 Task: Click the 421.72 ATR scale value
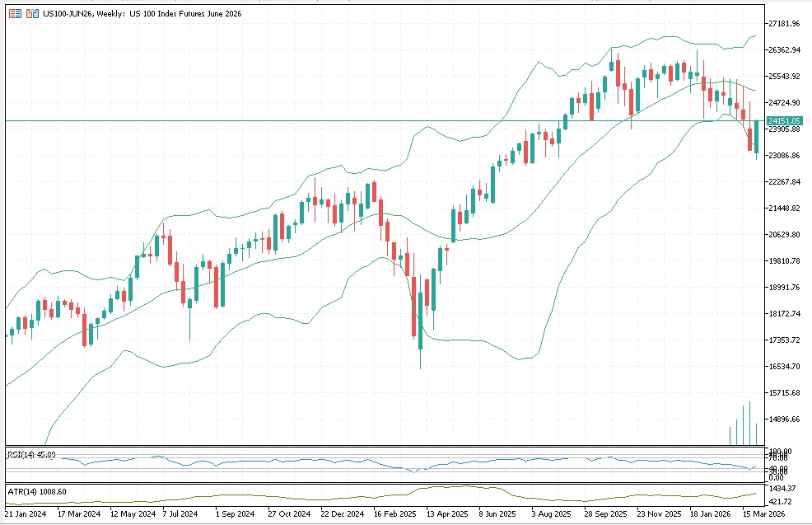(780, 501)
